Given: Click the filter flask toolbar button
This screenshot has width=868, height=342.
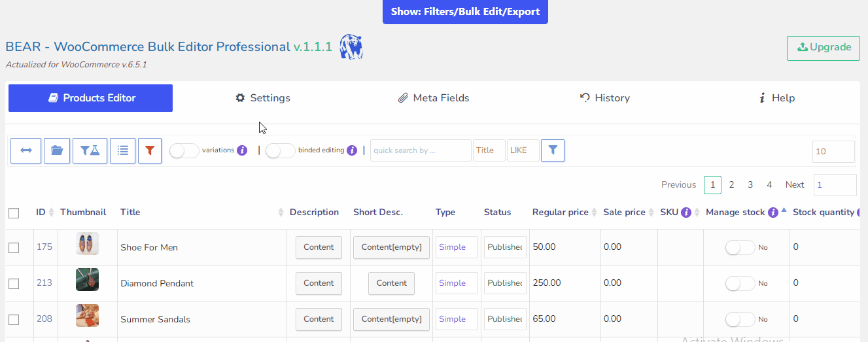Looking at the screenshot, I should click(x=90, y=150).
